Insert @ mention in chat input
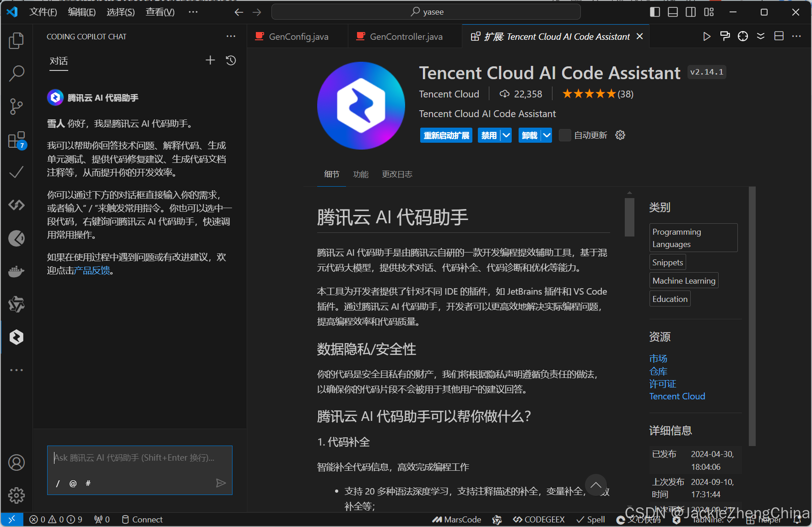Screen dimensions: 812x527 [x=73, y=484]
